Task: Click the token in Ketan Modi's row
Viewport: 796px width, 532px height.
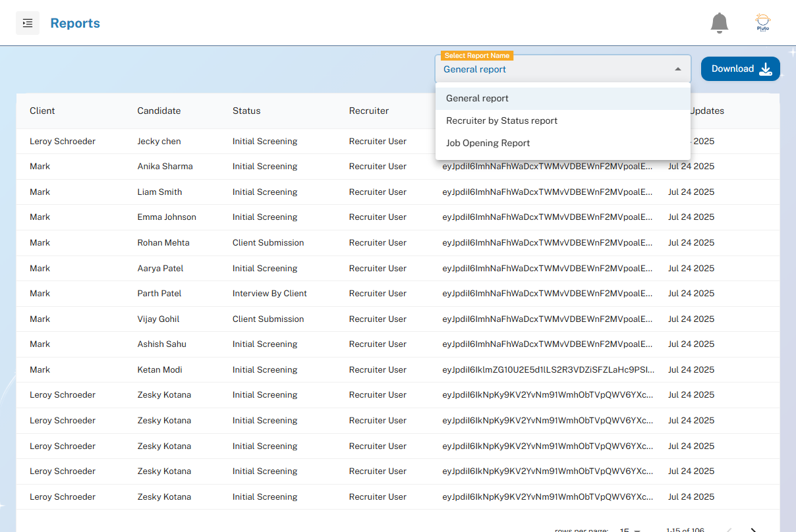Action: point(548,369)
